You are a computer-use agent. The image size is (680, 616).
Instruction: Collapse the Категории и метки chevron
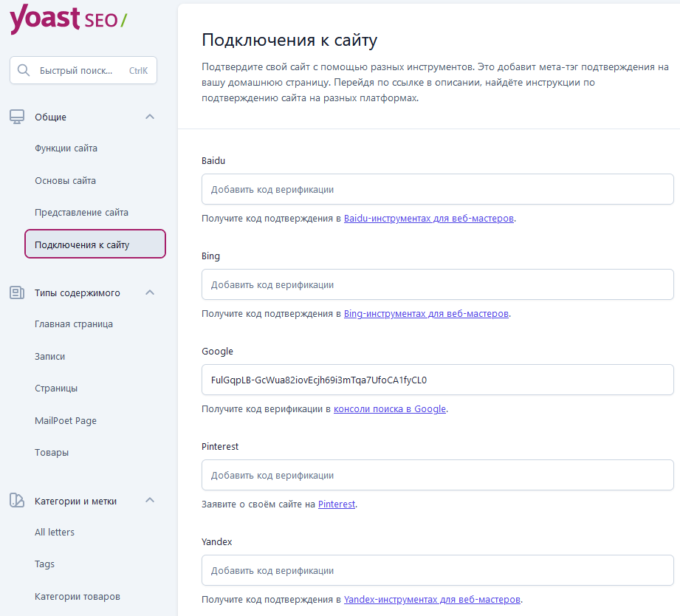[x=150, y=500]
